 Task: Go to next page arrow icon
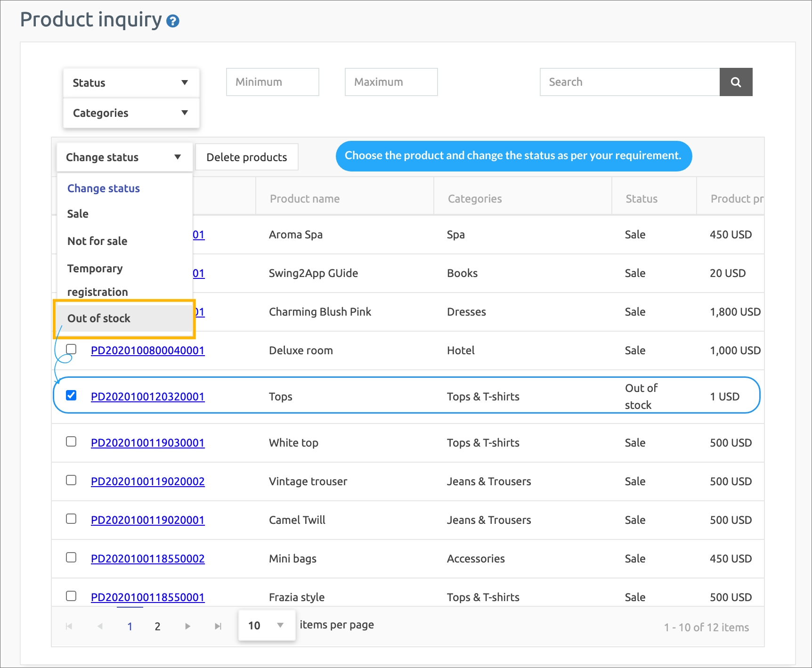coord(187,626)
